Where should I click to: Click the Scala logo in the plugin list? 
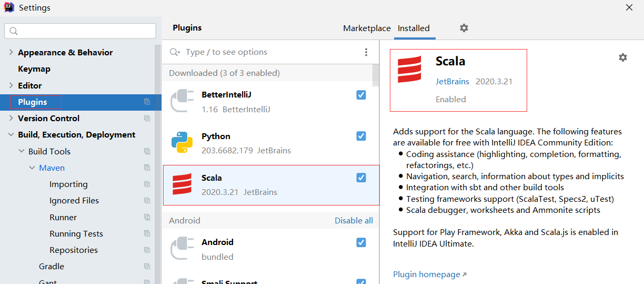[182, 184]
